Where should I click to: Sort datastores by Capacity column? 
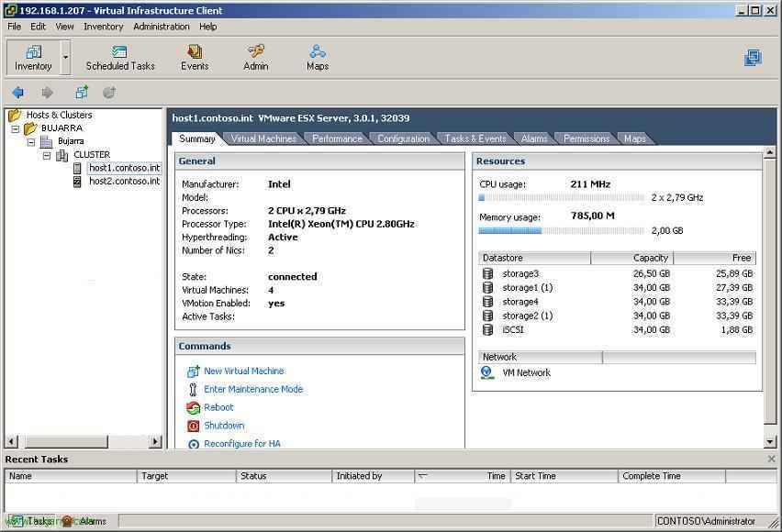click(631, 258)
